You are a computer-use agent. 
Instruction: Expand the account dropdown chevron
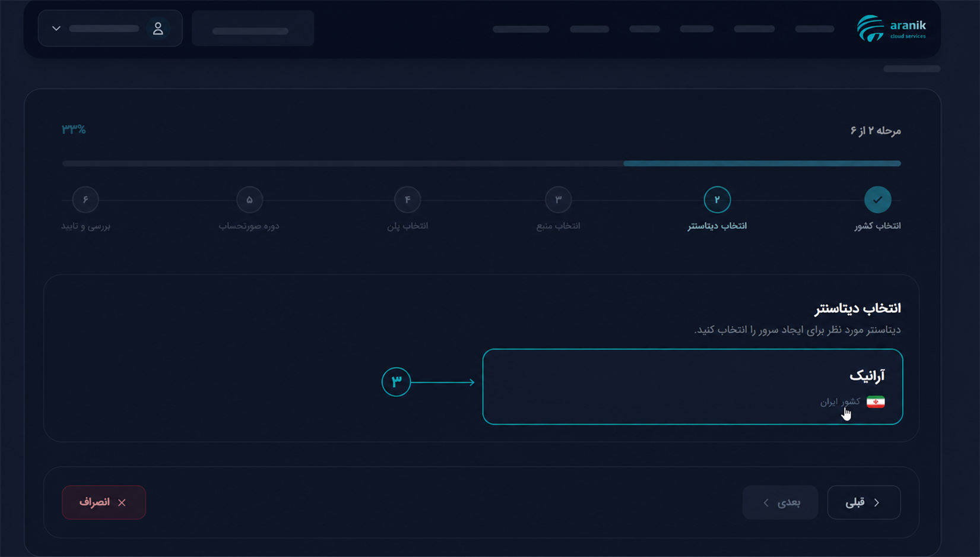56,29
